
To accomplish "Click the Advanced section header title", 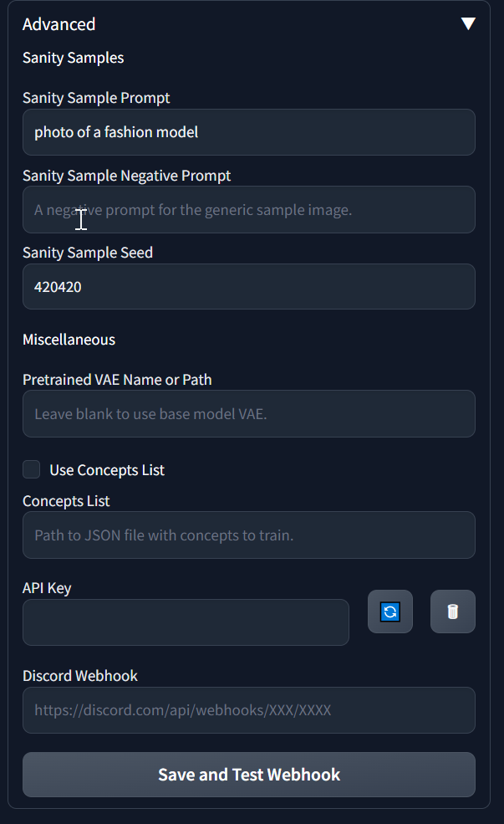I will (x=59, y=24).
